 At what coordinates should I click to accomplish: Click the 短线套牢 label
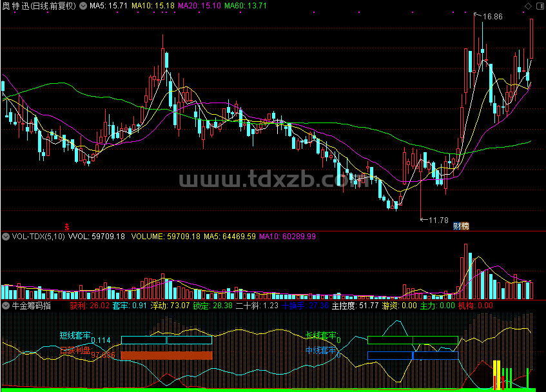pos(75,336)
